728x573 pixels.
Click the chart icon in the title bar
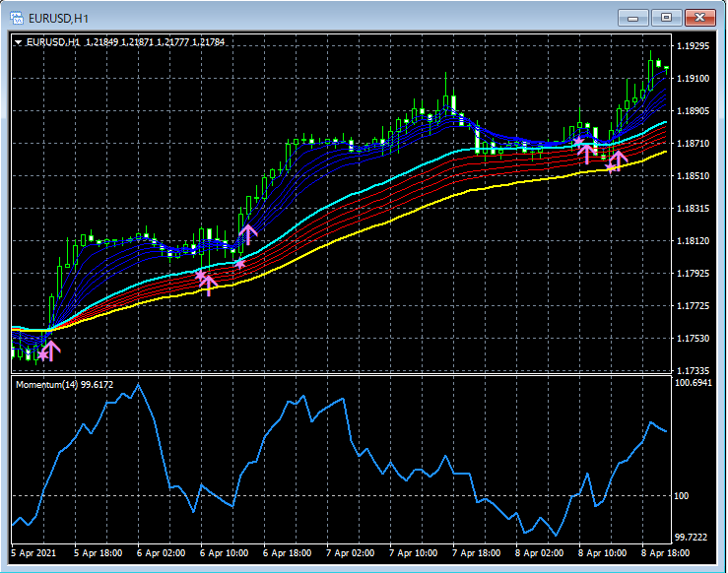[19, 17]
